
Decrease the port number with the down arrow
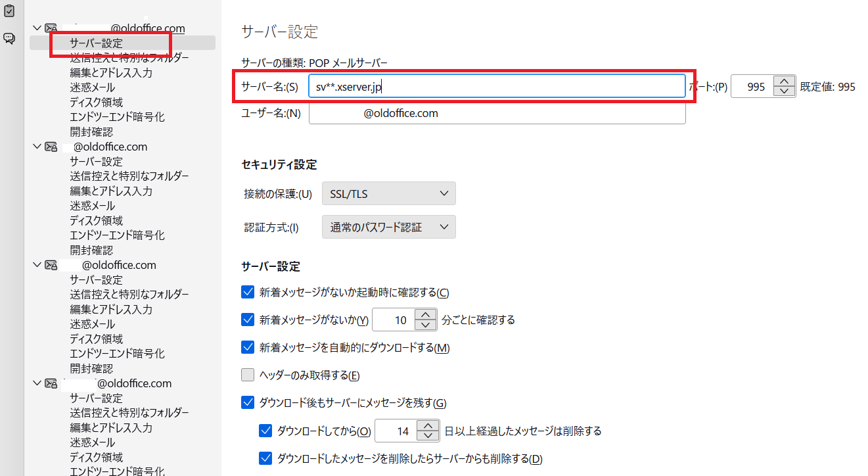click(783, 91)
